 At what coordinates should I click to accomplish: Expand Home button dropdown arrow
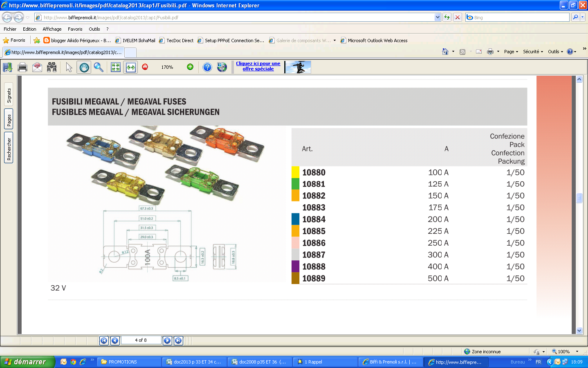click(453, 52)
